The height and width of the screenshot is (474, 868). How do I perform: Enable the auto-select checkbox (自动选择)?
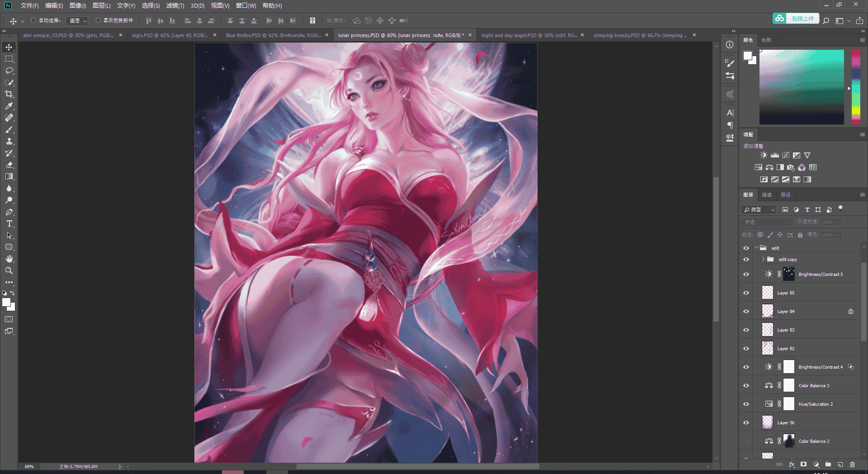[x=33, y=20]
